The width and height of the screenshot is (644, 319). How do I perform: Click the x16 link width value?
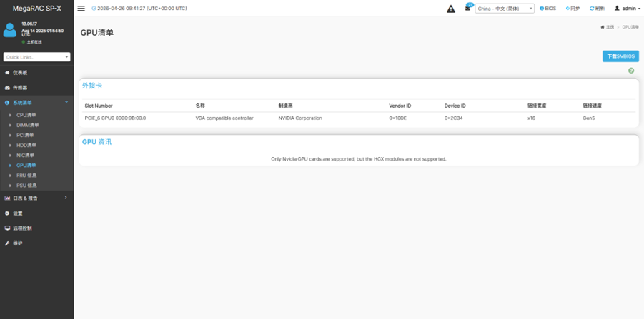(x=531, y=118)
